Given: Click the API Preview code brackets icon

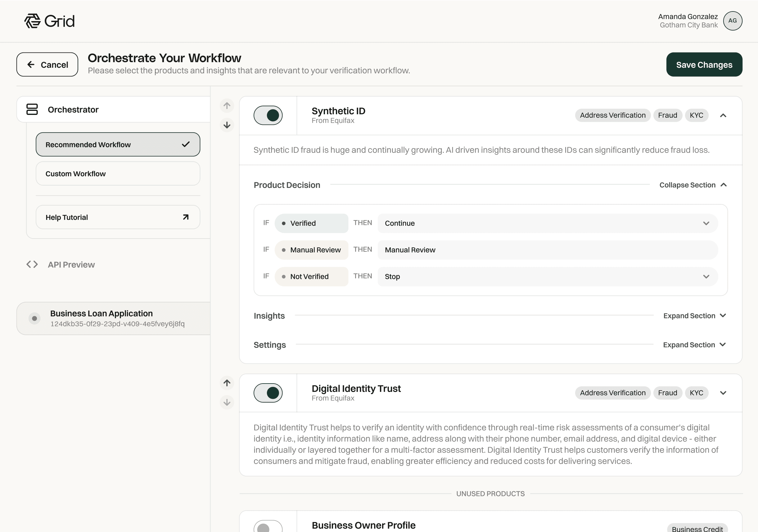Looking at the screenshot, I should [32, 265].
